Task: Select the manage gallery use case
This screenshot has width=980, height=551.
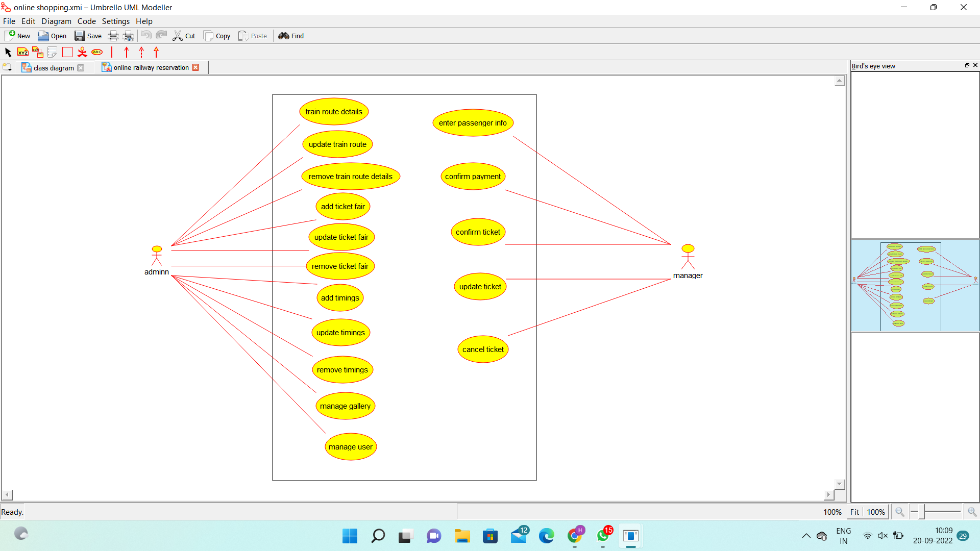Action: pos(345,406)
